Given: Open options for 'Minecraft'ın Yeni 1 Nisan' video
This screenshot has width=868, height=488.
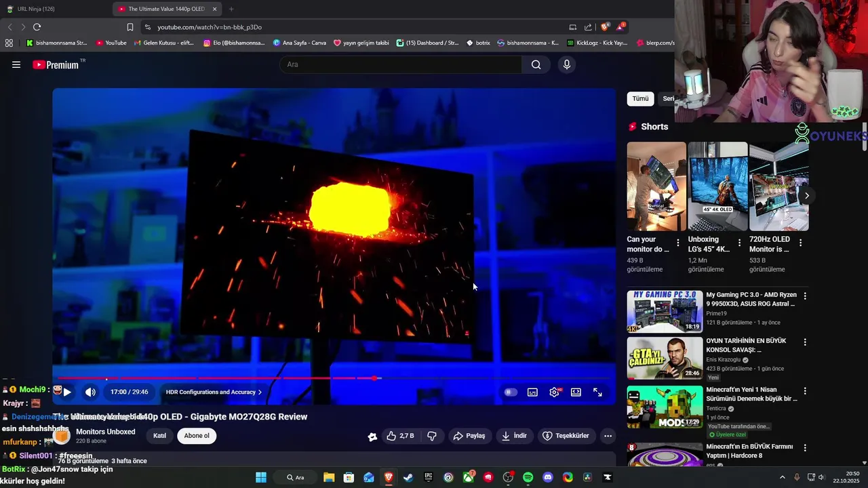Looking at the screenshot, I should (x=805, y=391).
